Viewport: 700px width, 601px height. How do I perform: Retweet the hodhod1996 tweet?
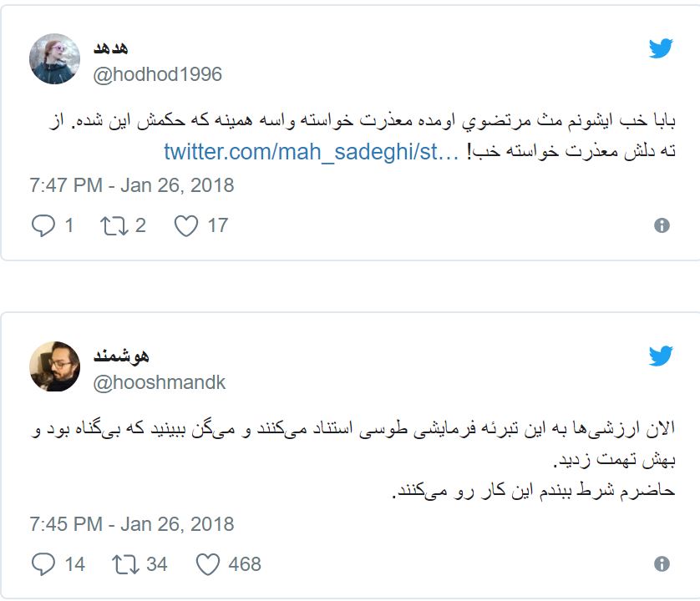[113, 225]
